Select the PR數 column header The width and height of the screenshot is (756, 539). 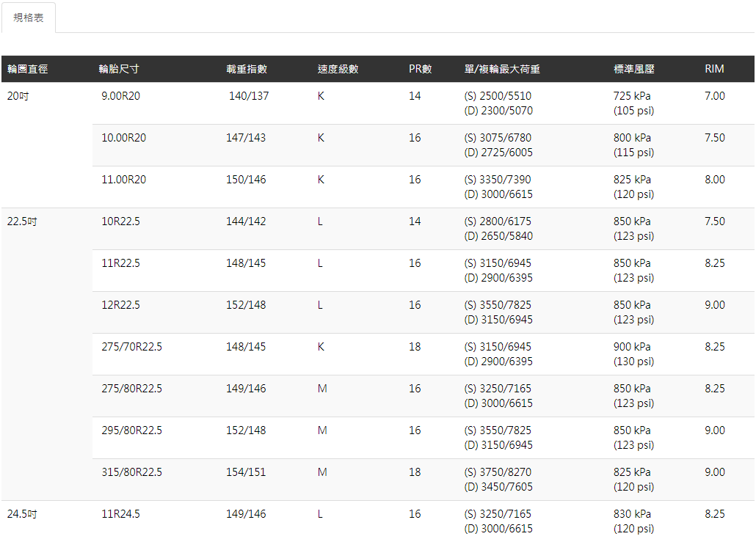tap(421, 69)
